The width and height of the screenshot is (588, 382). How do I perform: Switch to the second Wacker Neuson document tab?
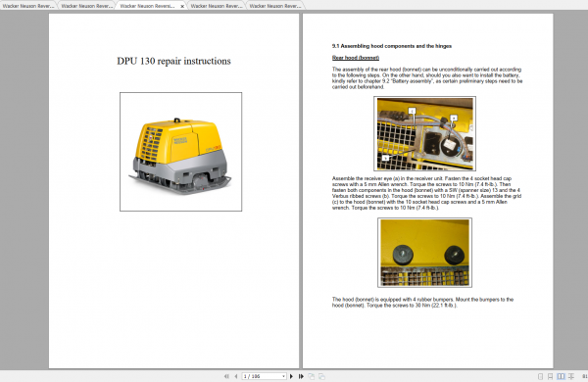(x=86, y=6)
